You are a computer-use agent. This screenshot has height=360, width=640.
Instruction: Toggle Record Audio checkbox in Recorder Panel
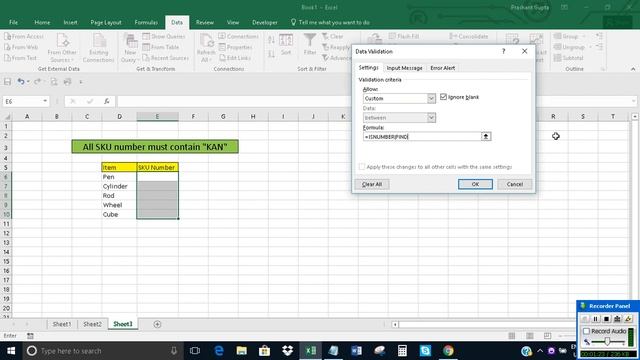pyautogui.click(x=587, y=331)
